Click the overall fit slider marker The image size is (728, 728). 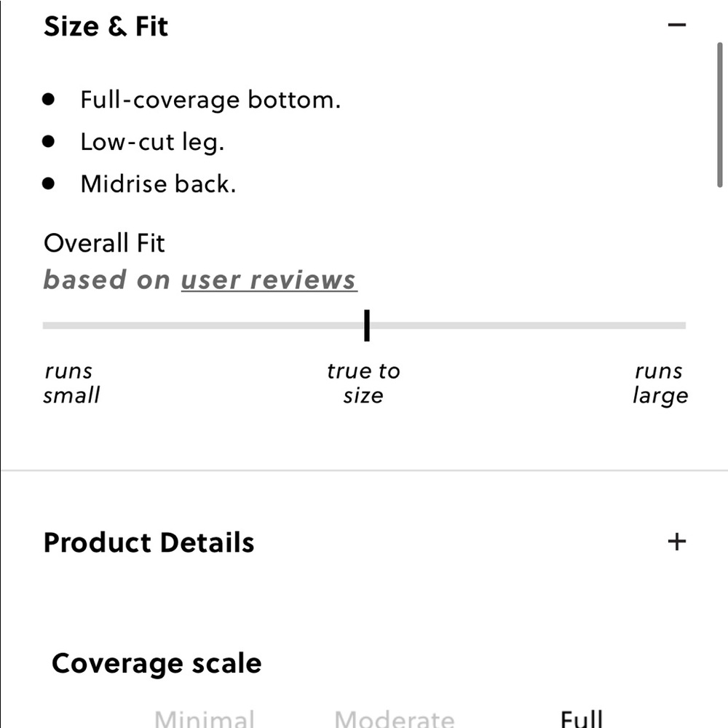pos(367,325)
